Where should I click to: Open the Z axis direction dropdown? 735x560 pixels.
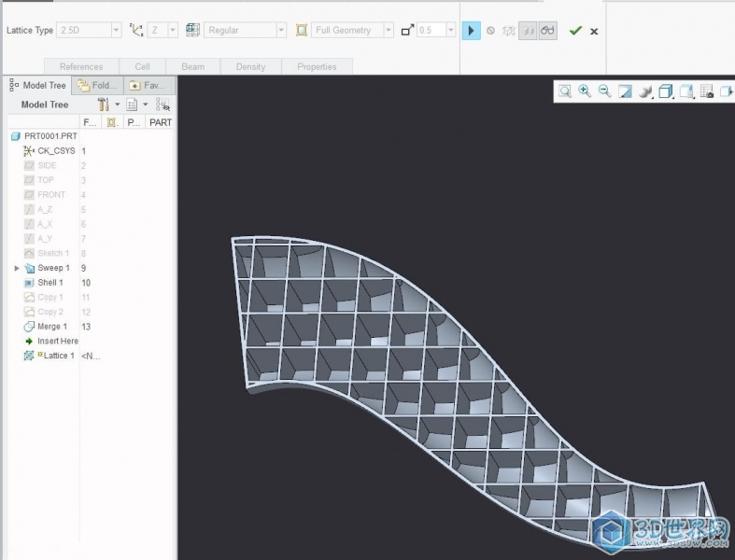click(173, 31)
